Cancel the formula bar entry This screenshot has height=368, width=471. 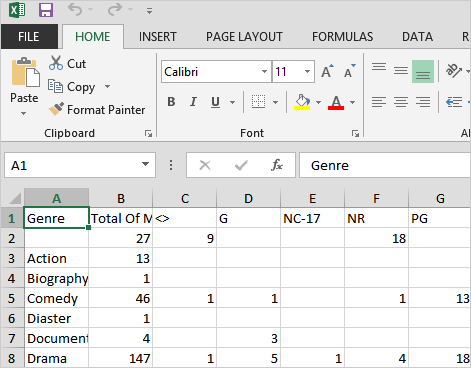205,165
